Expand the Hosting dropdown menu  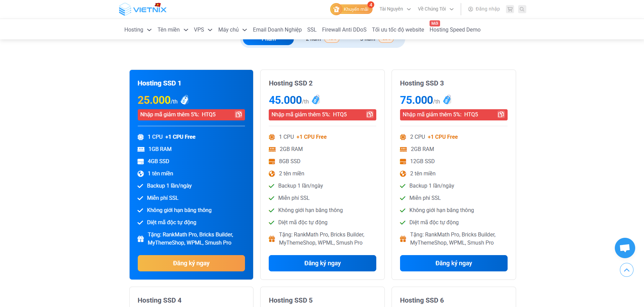[x=137, y=30]
